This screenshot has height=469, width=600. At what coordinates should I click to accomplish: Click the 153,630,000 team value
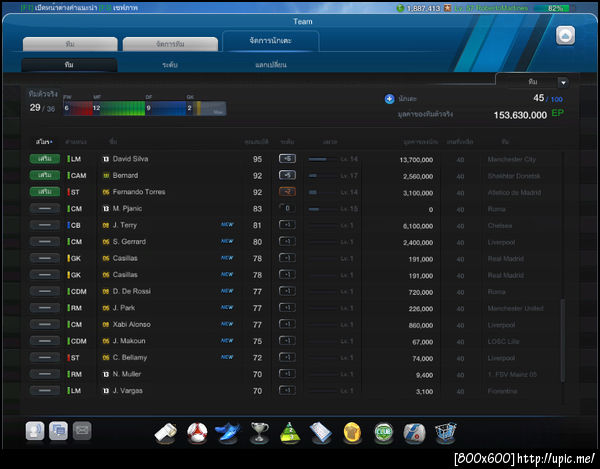pos(520,115)
